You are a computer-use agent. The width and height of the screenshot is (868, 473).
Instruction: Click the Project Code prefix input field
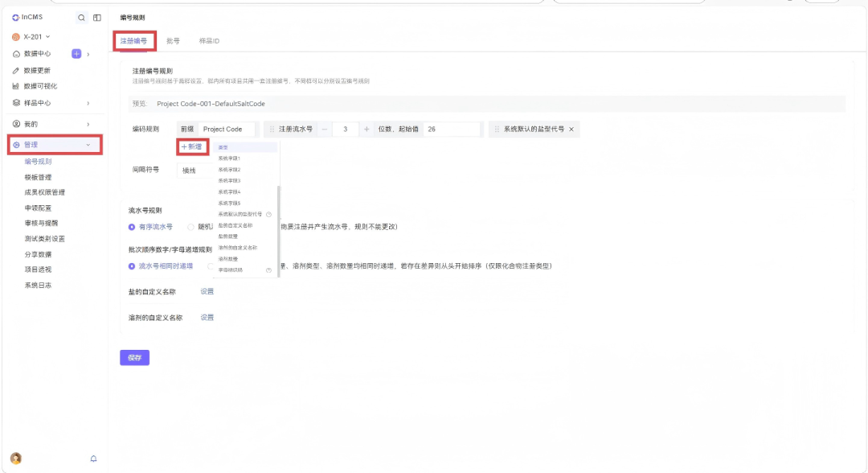click(227, 129)
